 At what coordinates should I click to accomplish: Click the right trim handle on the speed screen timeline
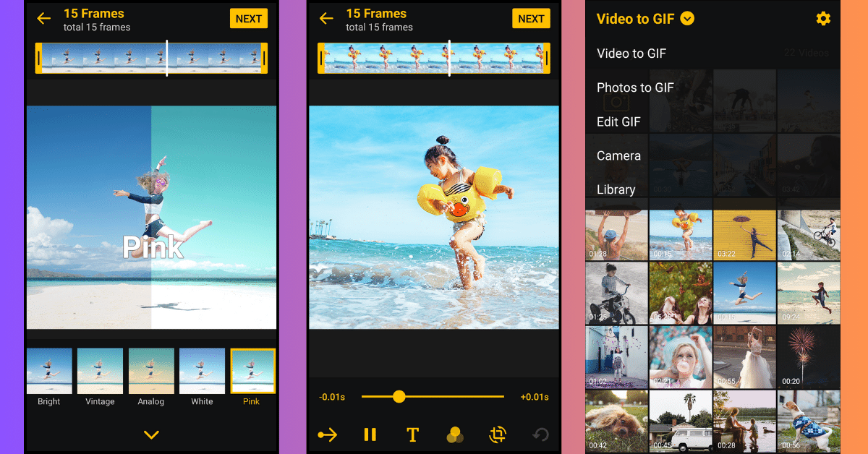pyautogui.click(x=547, y=59)
